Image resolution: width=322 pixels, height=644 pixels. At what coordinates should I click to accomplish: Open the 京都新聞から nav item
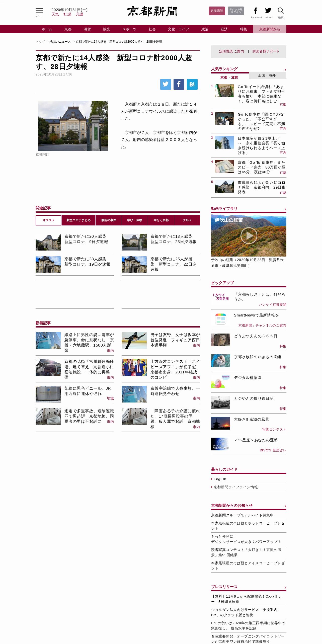(270, 29)
